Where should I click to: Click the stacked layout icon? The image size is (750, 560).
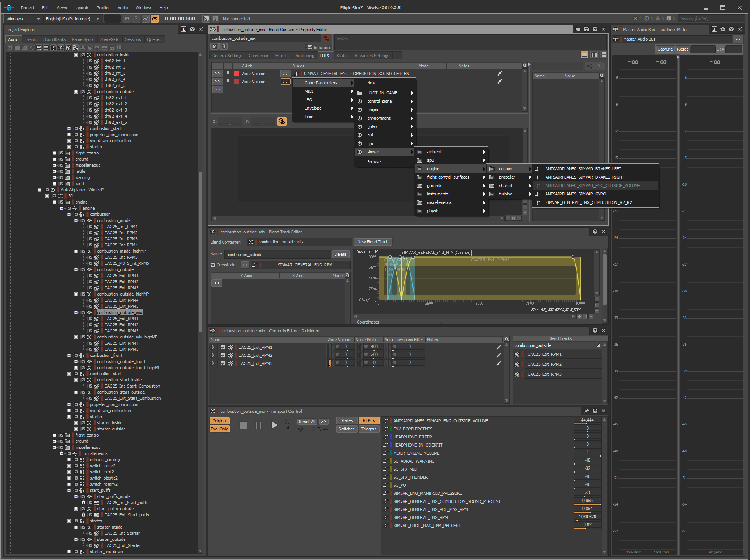603,55
